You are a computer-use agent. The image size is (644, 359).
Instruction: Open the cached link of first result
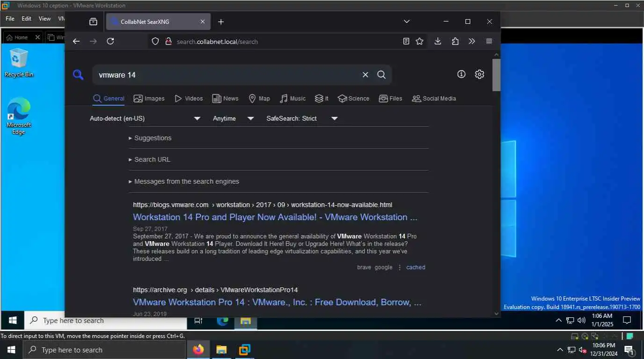tap(416, 267)
